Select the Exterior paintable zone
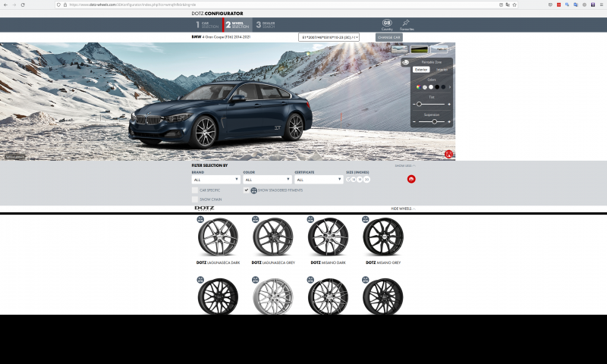 [421, 70]
